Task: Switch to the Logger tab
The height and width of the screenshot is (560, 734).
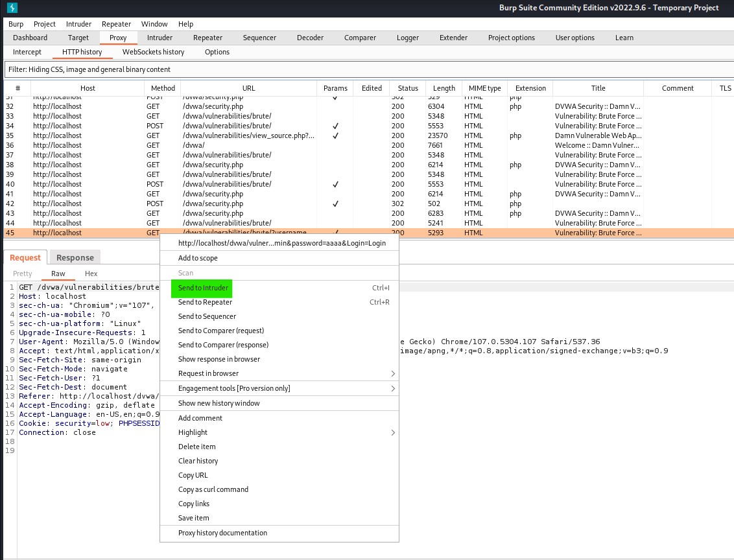Action: [408, 38]
